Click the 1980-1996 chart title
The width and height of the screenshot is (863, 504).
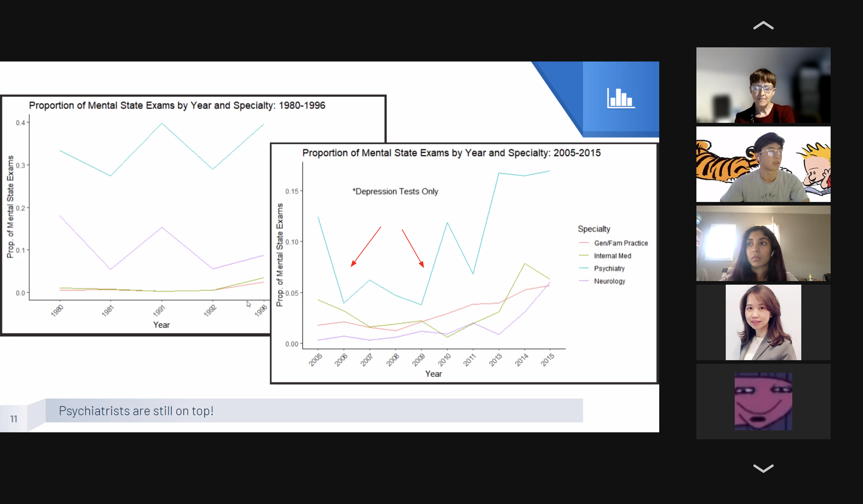coord(177,105)
